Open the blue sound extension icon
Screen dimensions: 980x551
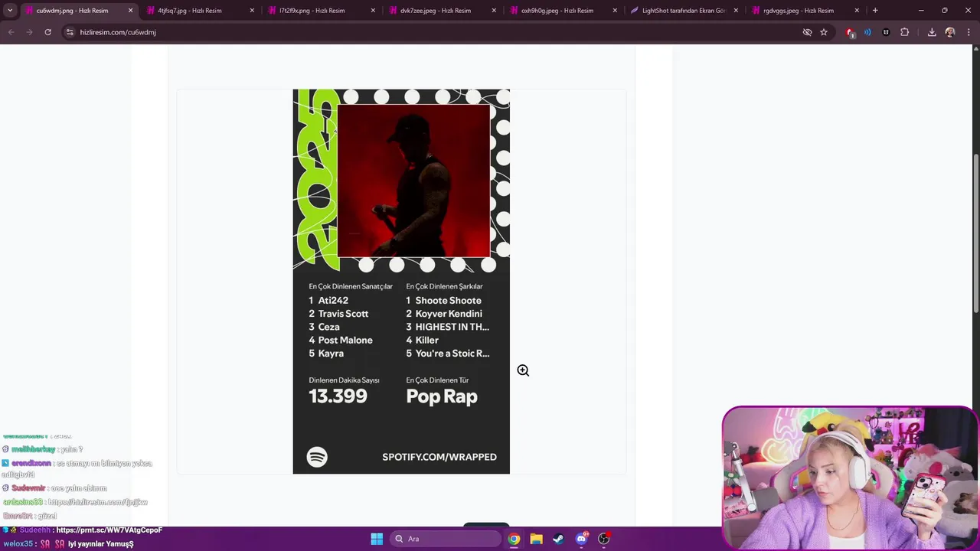click(x=867, y=32)
